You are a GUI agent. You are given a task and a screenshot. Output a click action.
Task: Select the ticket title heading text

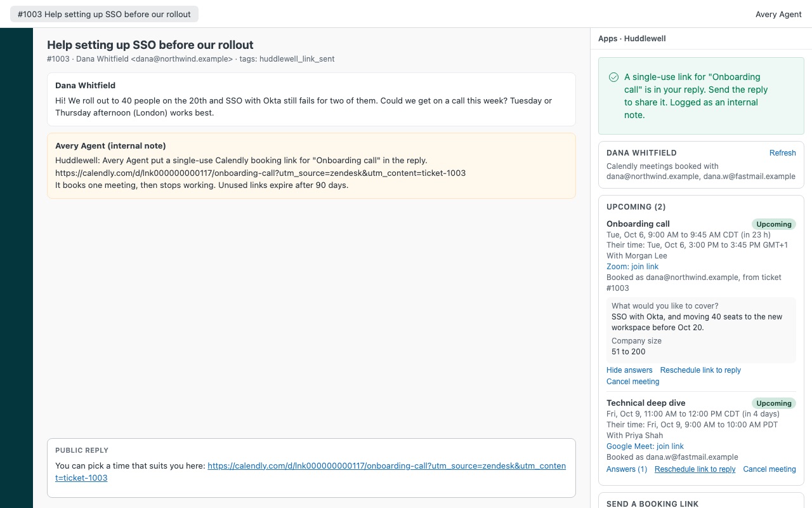coord(150,45)
